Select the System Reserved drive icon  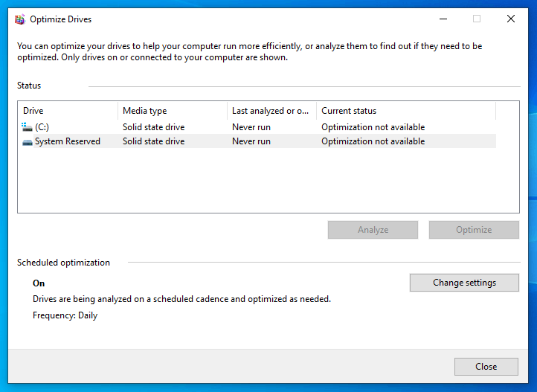(x=27, y=141)
